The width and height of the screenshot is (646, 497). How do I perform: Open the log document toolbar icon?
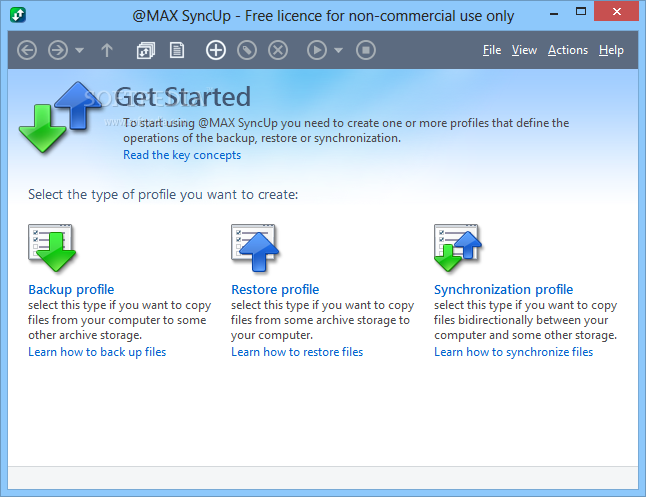177,50
